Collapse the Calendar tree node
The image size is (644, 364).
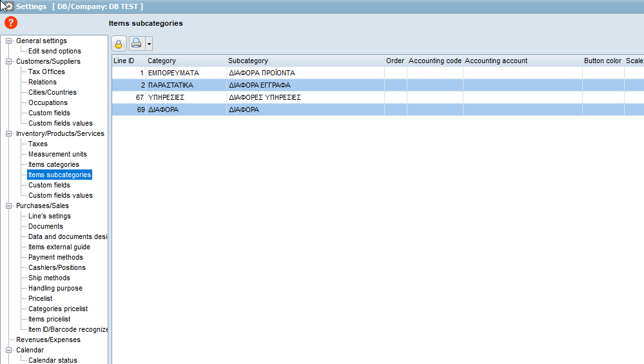click(x=8, y=350)
